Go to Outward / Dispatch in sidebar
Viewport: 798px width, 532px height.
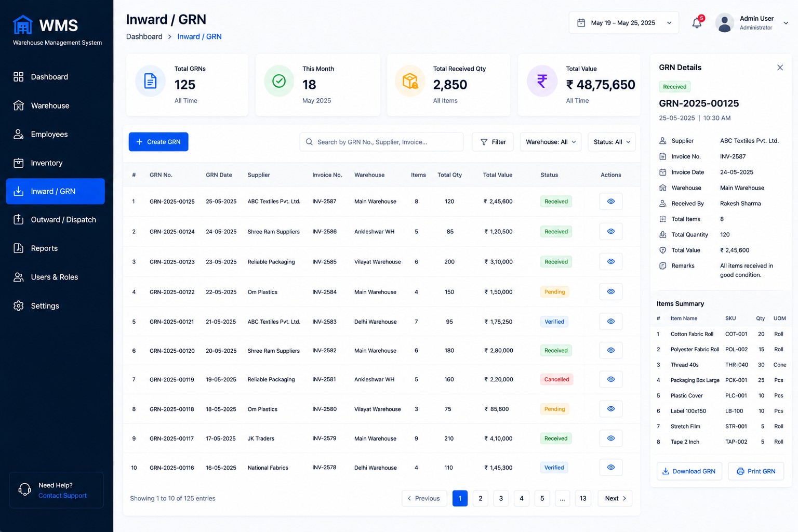coord(55,220)
